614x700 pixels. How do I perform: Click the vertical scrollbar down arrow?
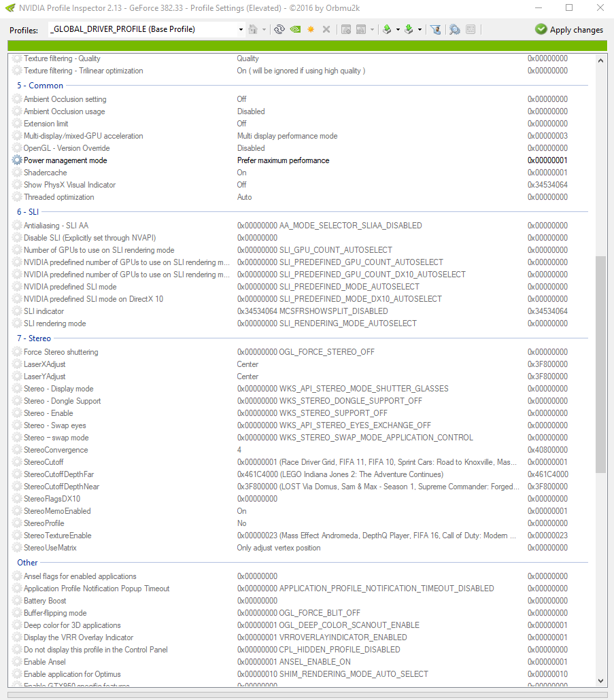600,681
